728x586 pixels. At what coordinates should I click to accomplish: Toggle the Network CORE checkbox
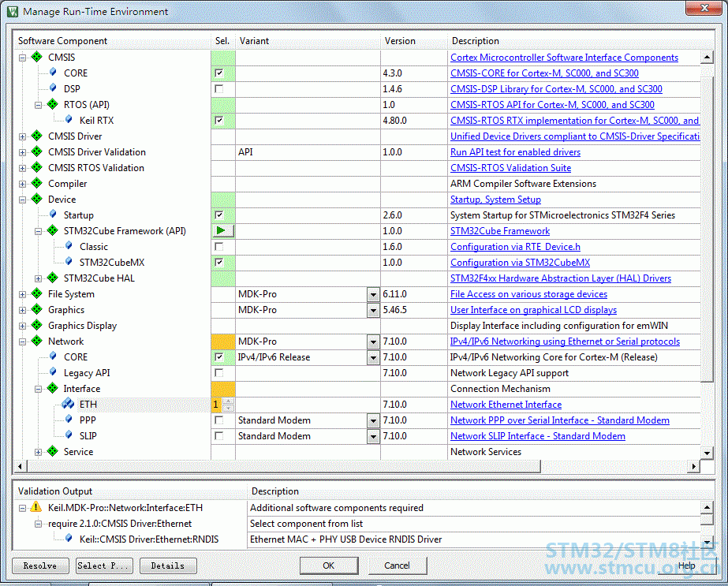[219, 357]
